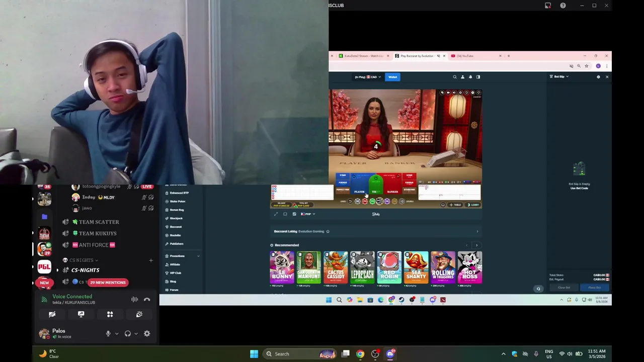This screenshot has height=362, width=644.
Task: Click the NEW unread servers pill
Action: coord(44,283)
